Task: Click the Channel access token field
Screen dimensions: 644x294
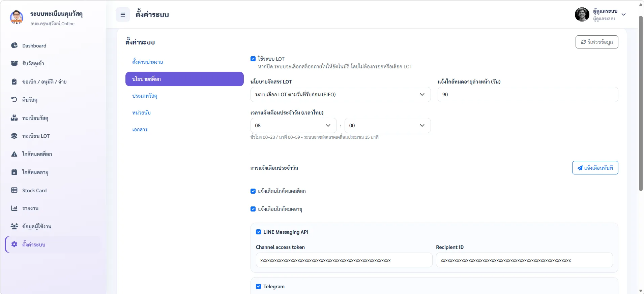Action: (x=344, y=260)
